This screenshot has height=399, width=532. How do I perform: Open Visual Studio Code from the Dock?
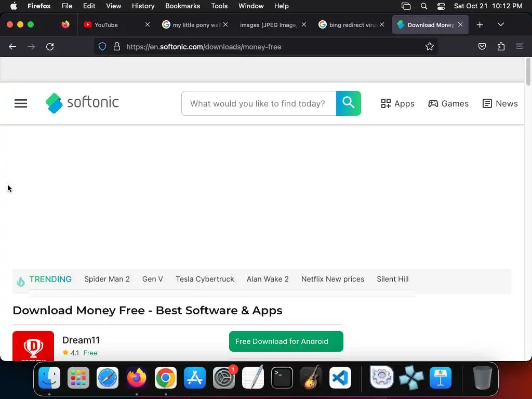340,378
